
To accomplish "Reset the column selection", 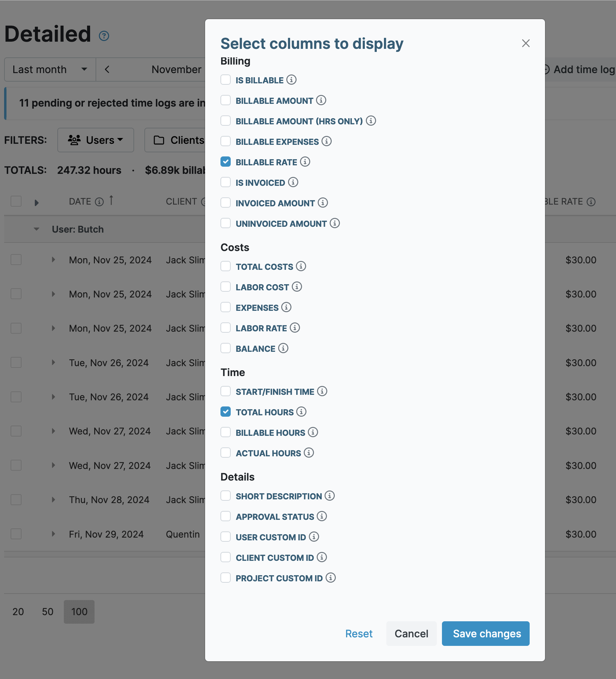I will click(x=359, y=634).
